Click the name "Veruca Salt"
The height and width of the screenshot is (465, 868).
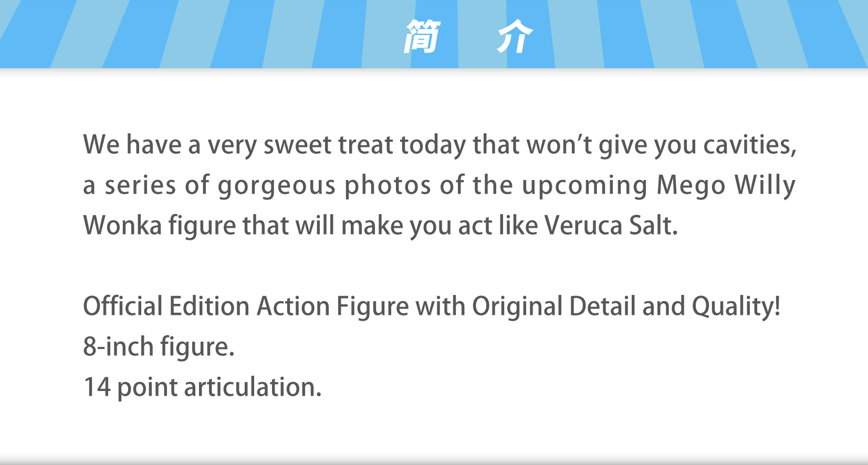(x=611, y=226)
